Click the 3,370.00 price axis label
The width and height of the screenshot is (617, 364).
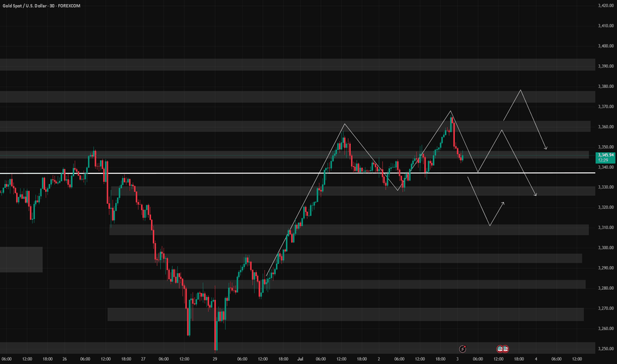point(606,107)
